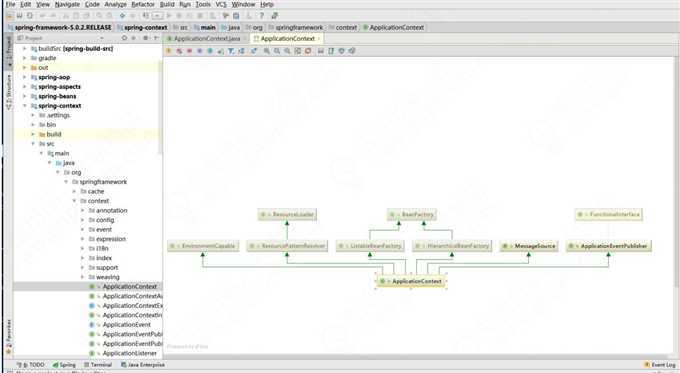The height and width of the screenshot is (373, 680).
Task: Select the MessageSource diagram node
Action: click(x=529, y=246)
